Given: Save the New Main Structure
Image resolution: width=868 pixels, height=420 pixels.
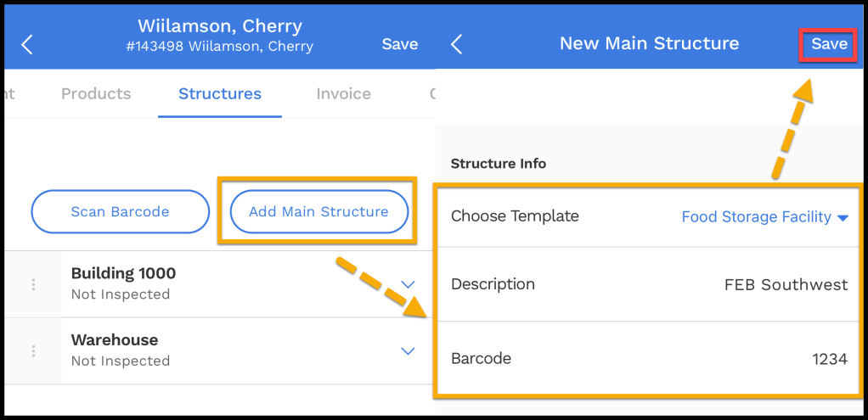Looking at the screenshot, I should (x=829, y=44).
